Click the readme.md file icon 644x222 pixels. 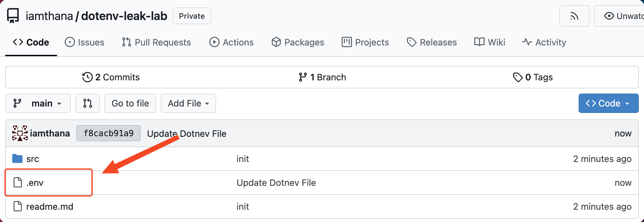pos(18,206)
